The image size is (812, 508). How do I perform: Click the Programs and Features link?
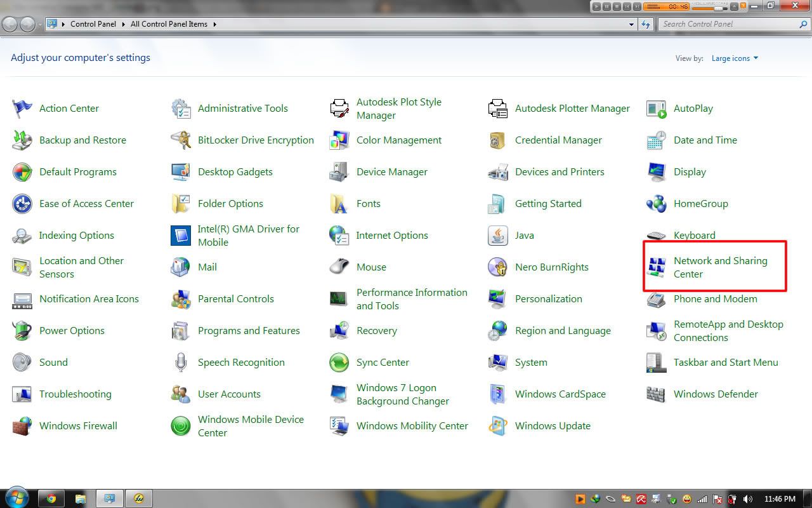click(249, 331)
